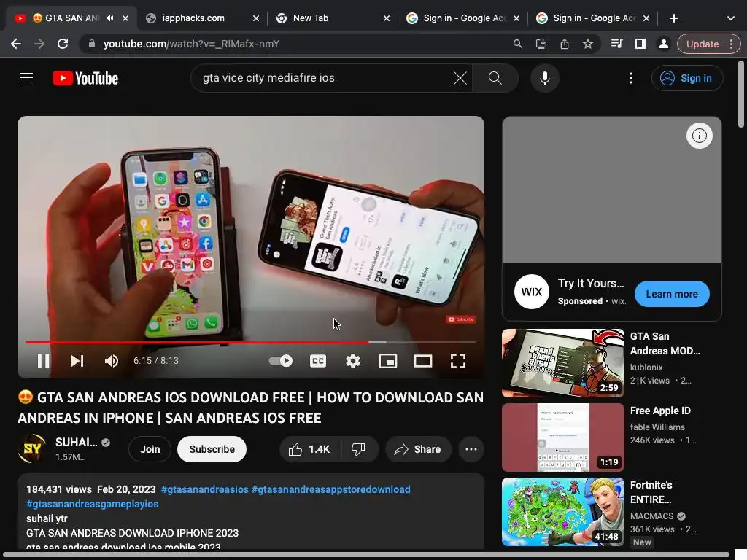Go to the YouTube home logo
Viewport: 747px width, 560px height.
(x=85, y=78)
